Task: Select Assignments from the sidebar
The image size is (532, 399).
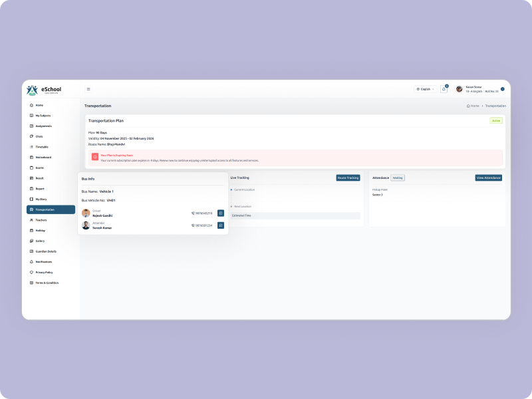Action: click(43, 126)
